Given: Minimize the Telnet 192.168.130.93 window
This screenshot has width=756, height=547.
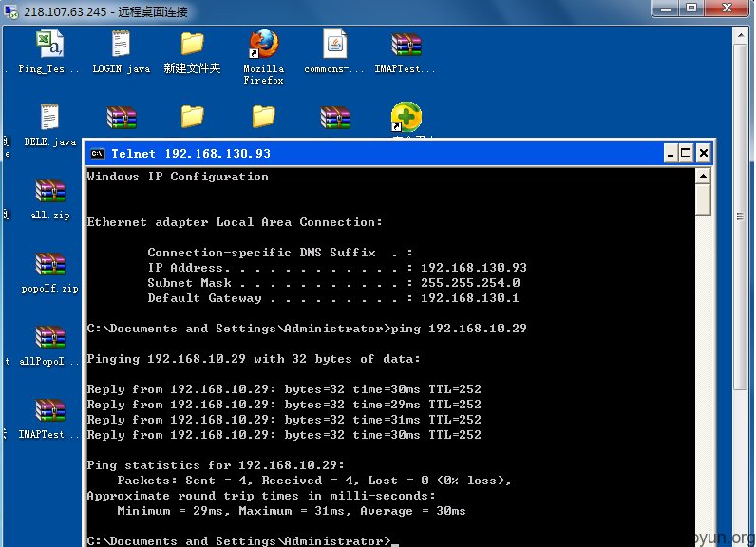Looking at the screenshot, I should pos(671,154).
